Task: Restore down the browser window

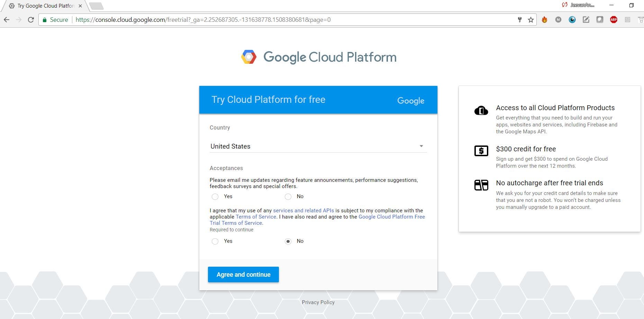Action: click(632, 5)
